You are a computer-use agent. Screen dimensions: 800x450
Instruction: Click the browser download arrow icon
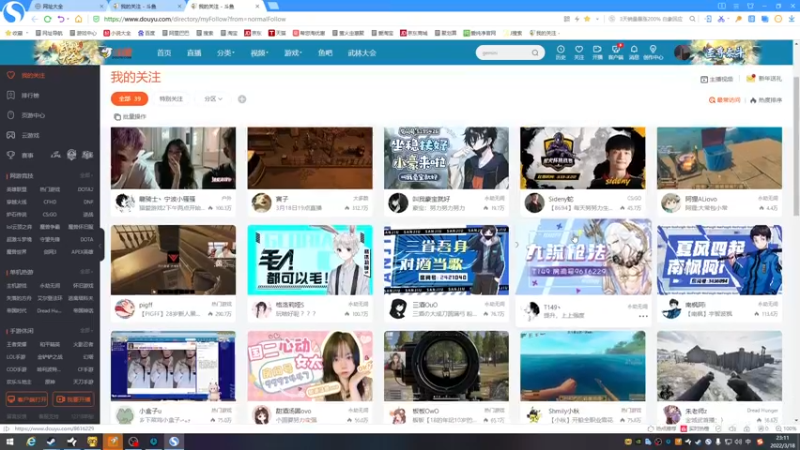791,19
